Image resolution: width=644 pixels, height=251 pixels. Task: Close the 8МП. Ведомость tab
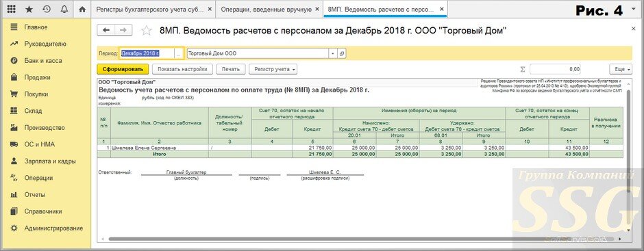[x=441, y=10]
